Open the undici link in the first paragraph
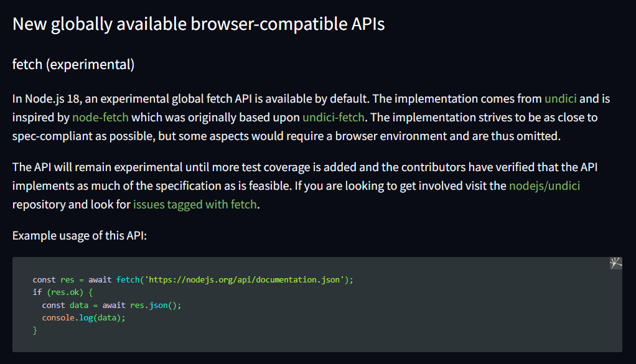The width and height of the screenshot is (636, 364). [x=560, y=98]
